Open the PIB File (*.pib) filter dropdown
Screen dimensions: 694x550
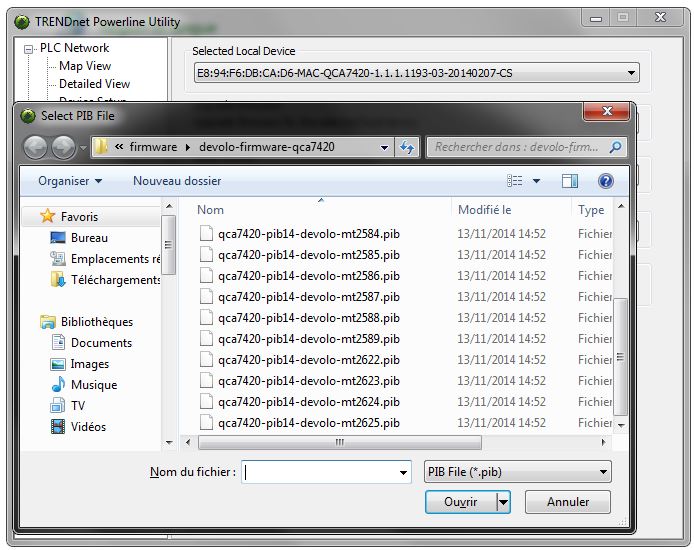coord(603,472)
